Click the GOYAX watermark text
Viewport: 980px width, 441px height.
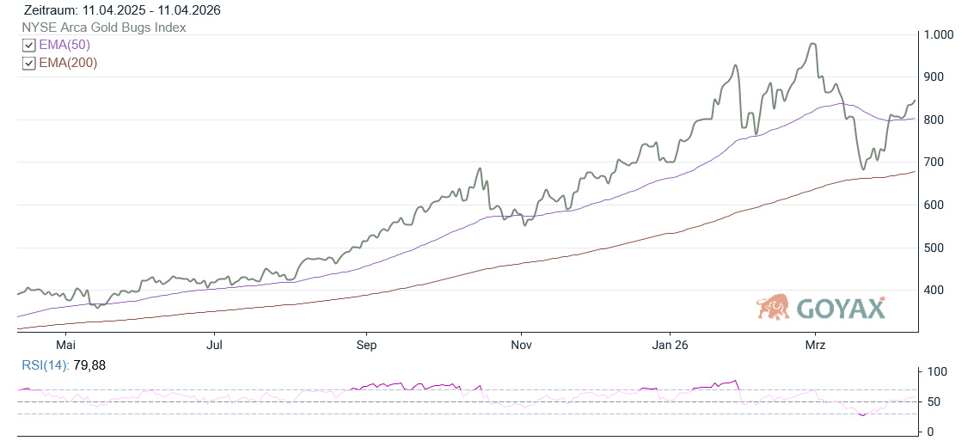pos(840,308)
